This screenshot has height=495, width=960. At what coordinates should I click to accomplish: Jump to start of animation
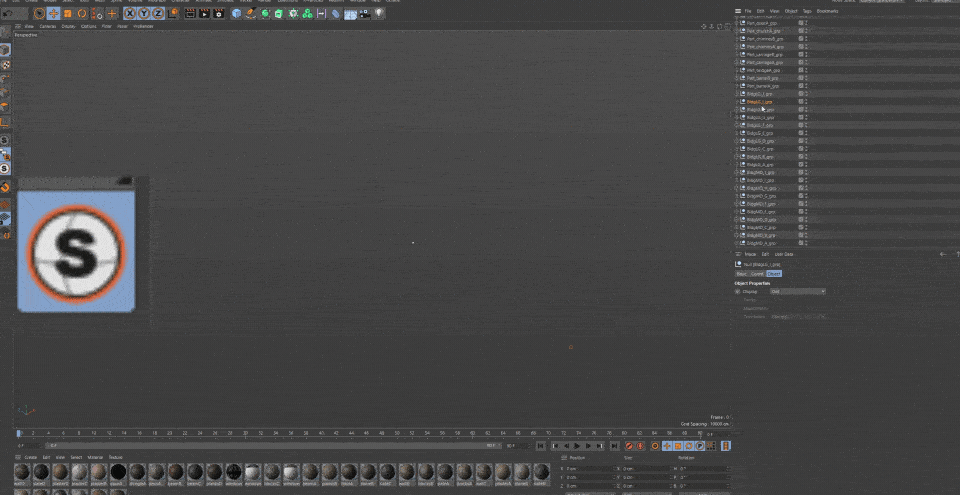(541, 446)
